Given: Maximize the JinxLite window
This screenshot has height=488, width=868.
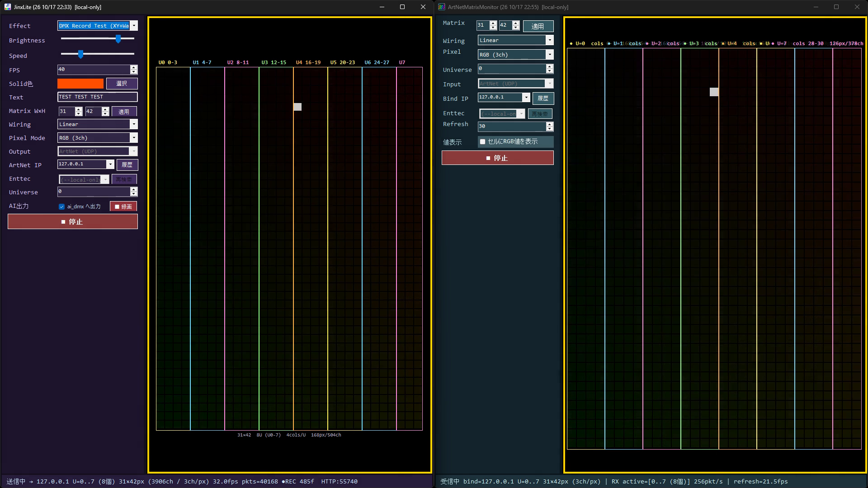Looking at the screenshot, I should pos(402,7).
